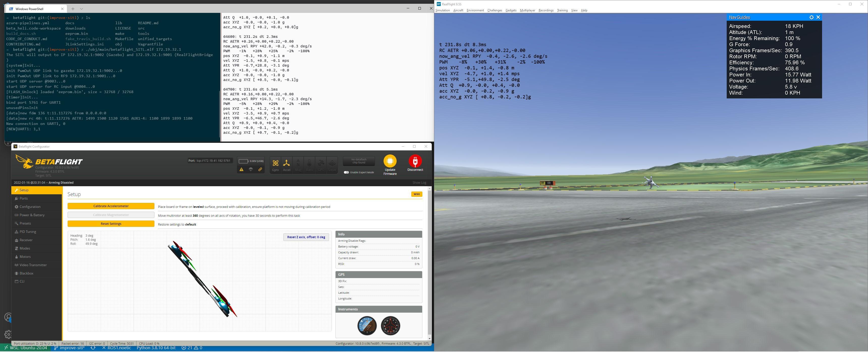868x352 pixels.
Task: Click the Setup page vertical scrollbar
Action: pyautogui.click(x=429, y=263)
